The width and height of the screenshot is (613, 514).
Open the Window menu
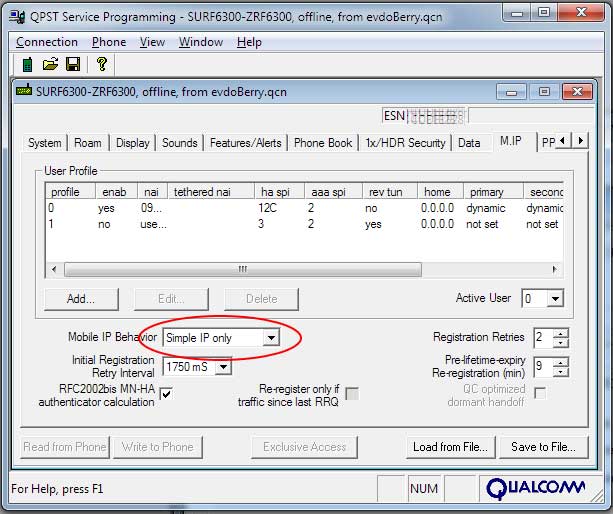coord(201,42)
